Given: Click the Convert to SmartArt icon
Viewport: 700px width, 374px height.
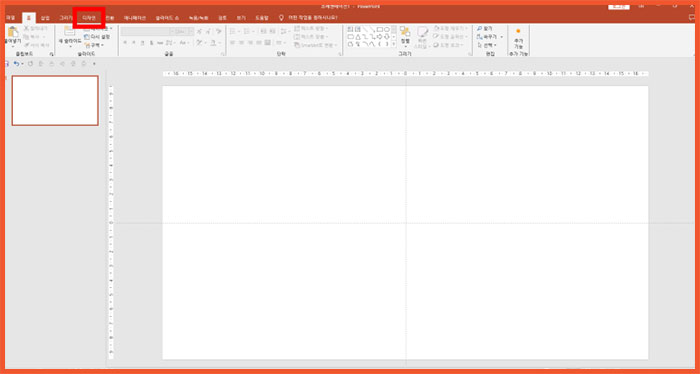Looking at the screenshot, I should [x=297, y=45].
